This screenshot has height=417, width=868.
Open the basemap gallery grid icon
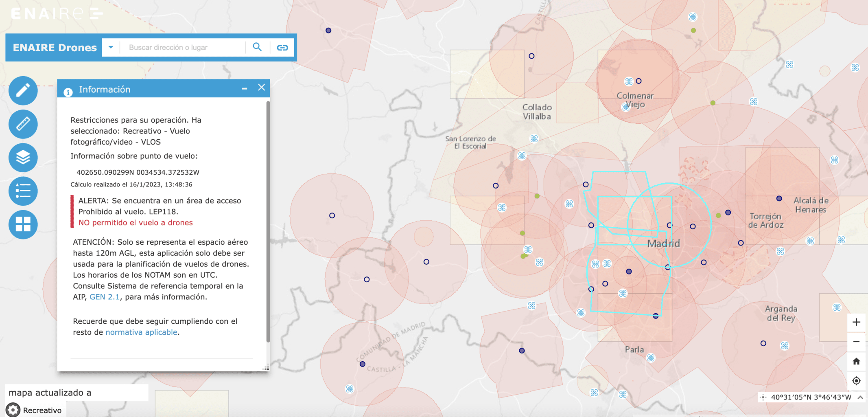tap(23, 224)
